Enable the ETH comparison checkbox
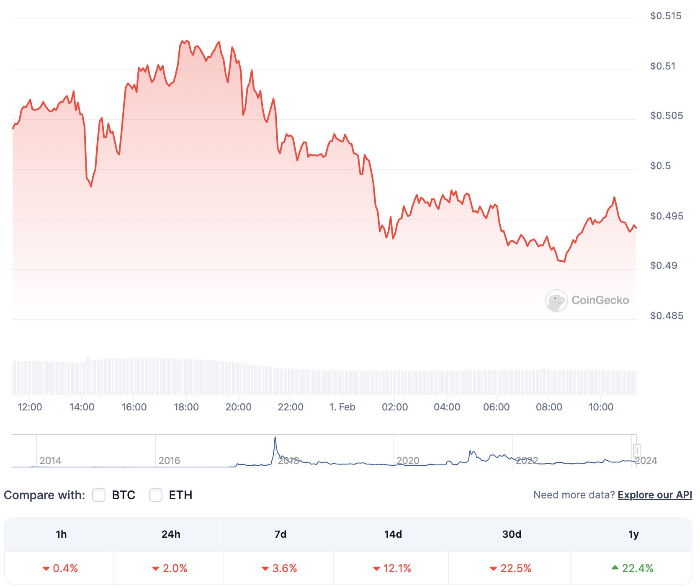Image resolution: width=700 pixels, height=588 pixels. click(156, 495)
